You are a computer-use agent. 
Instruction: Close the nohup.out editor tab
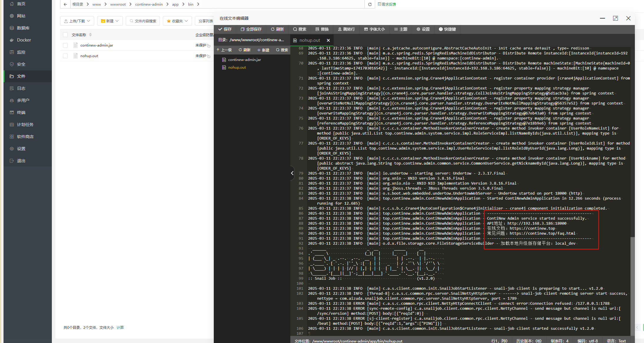(x=328, y=40)
